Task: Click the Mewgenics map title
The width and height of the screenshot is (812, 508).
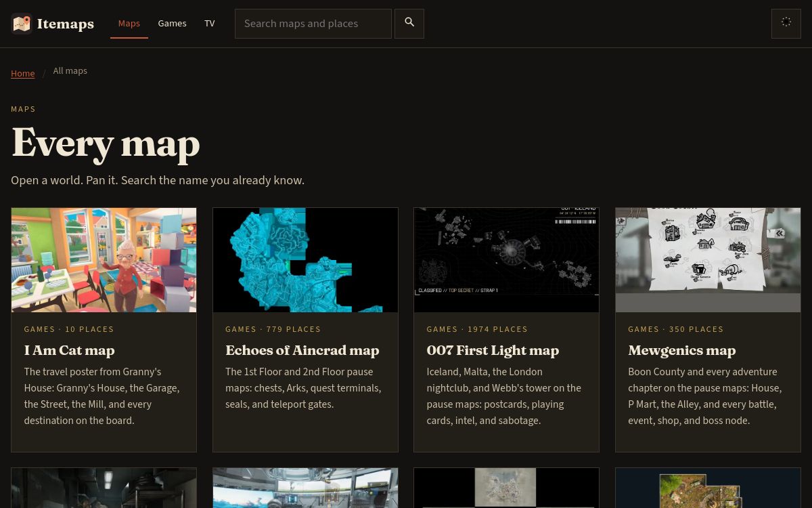Action: tap(682, 350)
